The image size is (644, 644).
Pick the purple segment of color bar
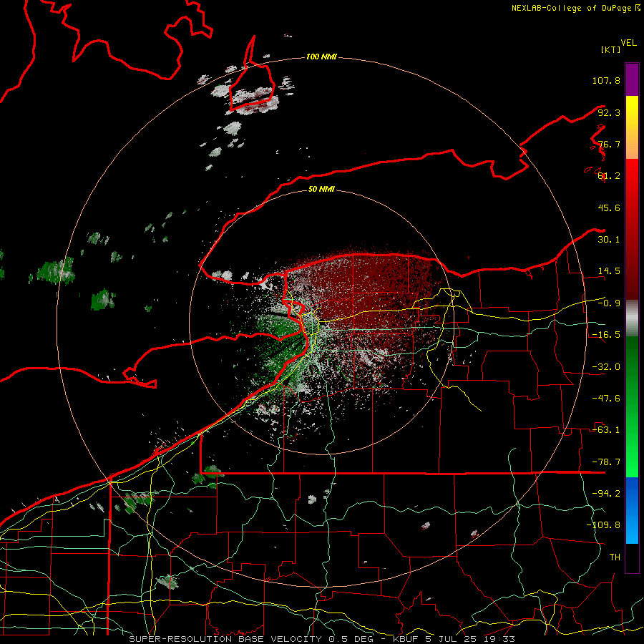coord(632,79)
